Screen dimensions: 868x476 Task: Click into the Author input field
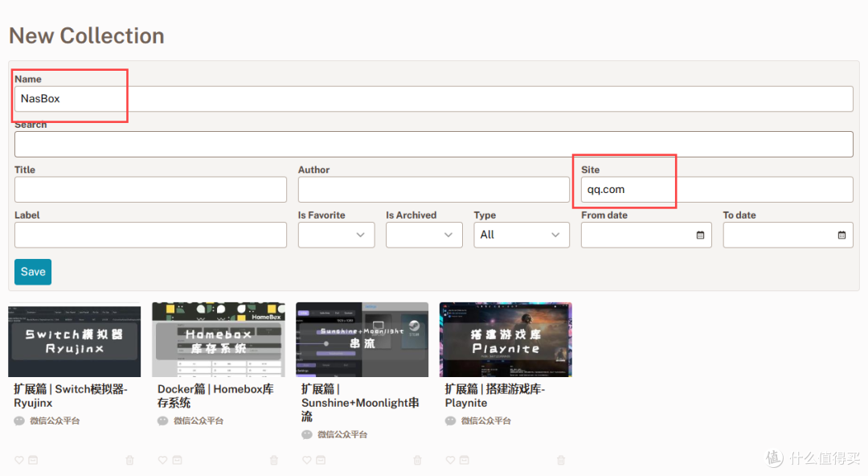coord(433,190)
